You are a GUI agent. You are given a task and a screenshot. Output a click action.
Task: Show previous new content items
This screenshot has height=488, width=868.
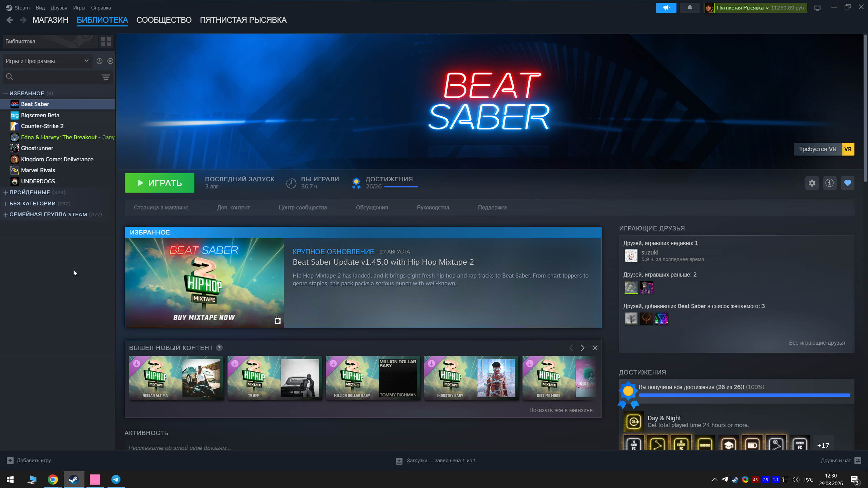(x=571, y=348)
